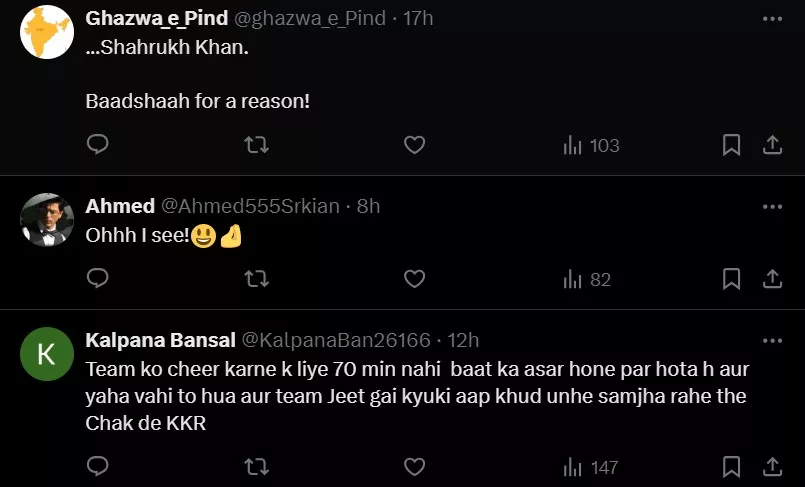The height and width of the screenshot is (487, 805).
Task: Open more options for Ghazwa_e_Pind's tweet
Action: click(x=772, y=19)
